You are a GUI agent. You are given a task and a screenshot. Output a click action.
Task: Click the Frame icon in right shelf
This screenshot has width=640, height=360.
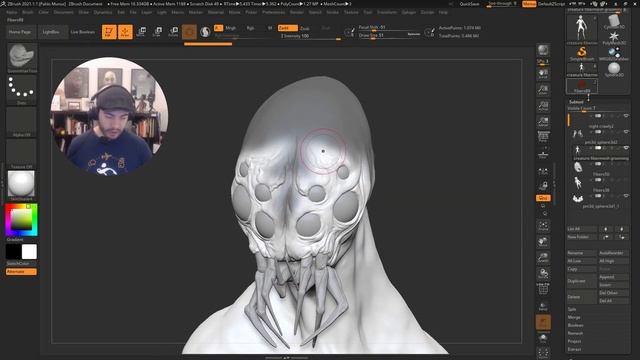543,226
